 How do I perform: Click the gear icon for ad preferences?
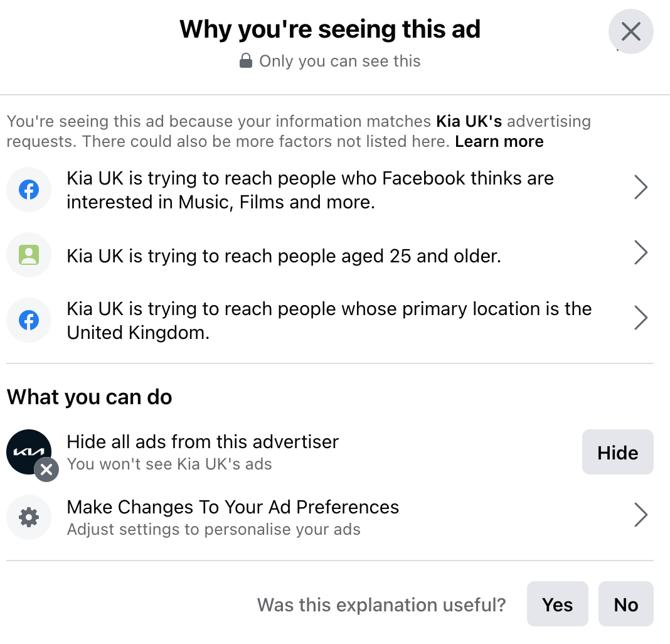tap(29, 517)
